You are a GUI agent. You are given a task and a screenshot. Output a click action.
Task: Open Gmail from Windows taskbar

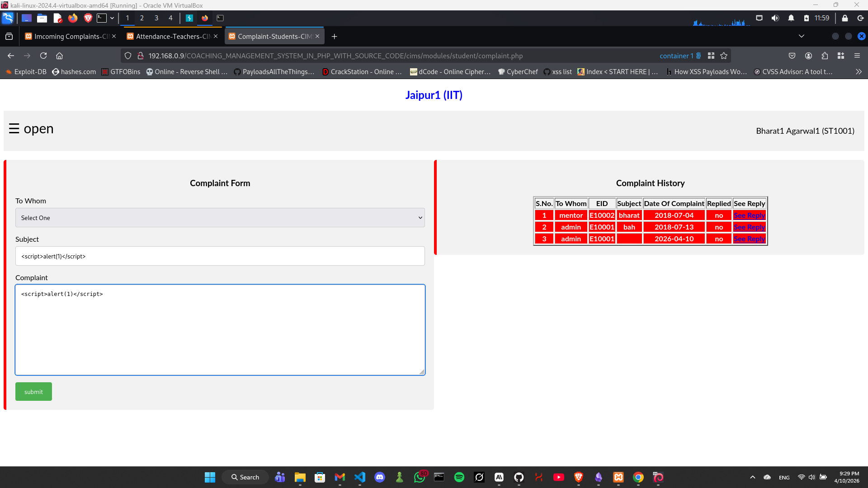click(340, 477)
